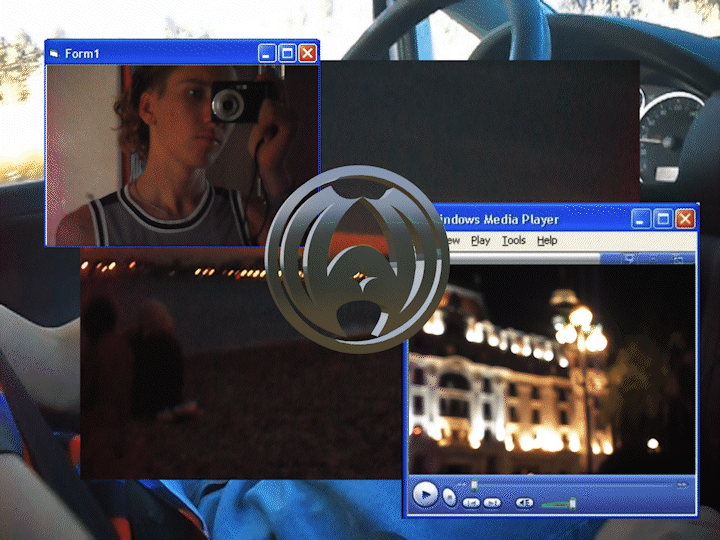
Task: Click the seek bar position handle
Action: point(474,484)
